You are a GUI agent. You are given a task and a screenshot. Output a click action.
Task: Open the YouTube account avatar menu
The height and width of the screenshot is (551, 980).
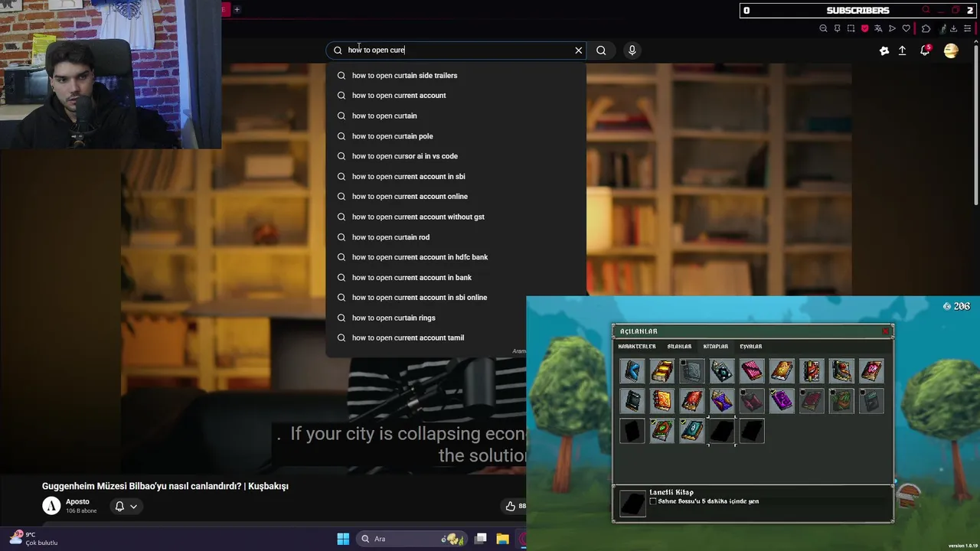[951, 51]
